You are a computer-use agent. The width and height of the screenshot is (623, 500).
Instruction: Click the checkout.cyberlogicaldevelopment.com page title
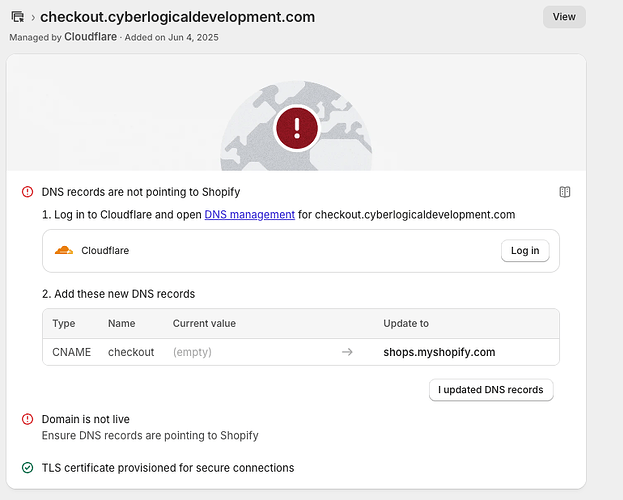178,17
